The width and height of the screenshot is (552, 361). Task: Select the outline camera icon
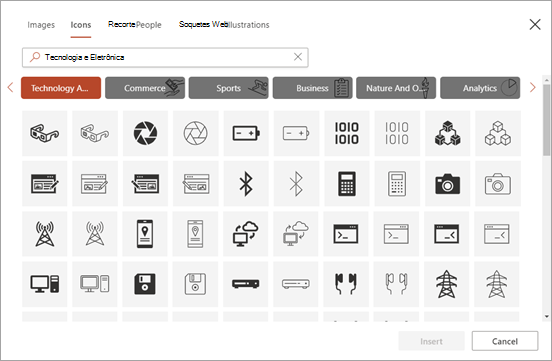[497, 183]
